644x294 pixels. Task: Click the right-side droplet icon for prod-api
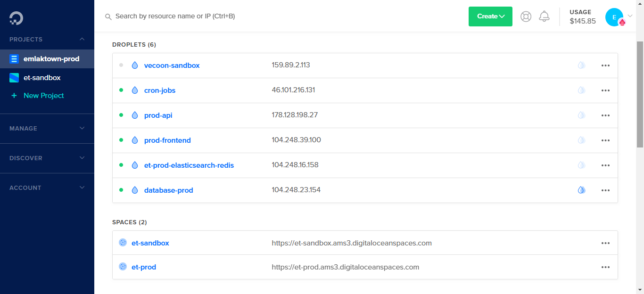point(582,115)
